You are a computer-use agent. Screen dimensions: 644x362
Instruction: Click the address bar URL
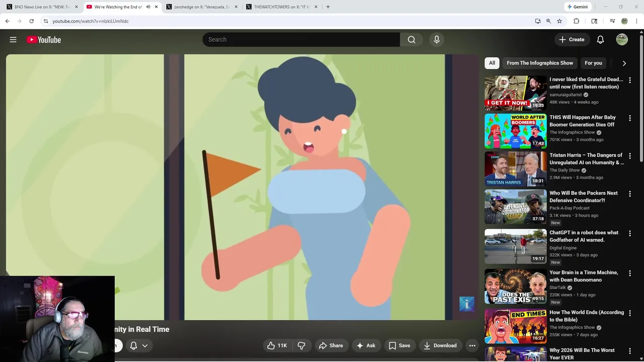click(91, 21)
